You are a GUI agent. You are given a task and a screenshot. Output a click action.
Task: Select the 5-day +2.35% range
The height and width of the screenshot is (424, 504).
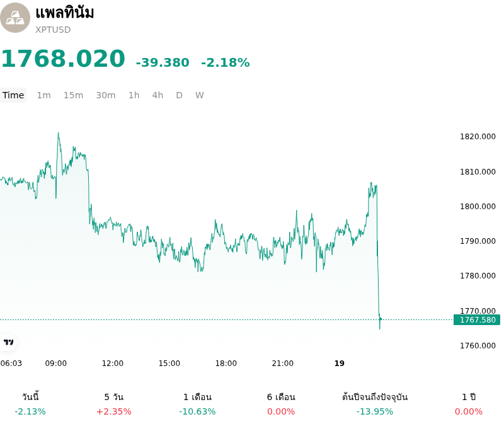point(114,404)
